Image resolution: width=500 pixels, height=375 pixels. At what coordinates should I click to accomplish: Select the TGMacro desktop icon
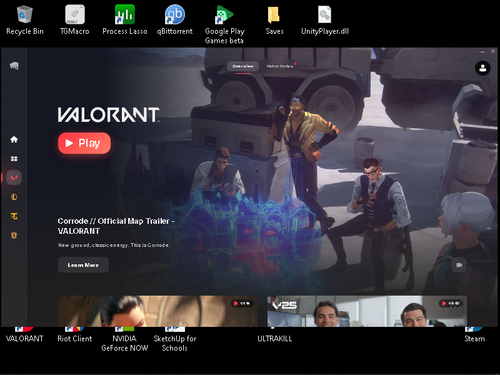click(x=75, y=20)
